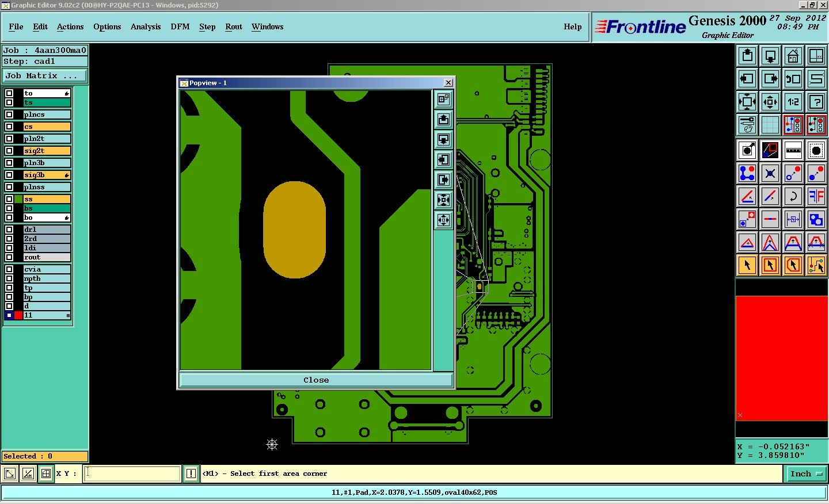
Task: Click the Popview pan right icon
Action: (x=443, y=180)
